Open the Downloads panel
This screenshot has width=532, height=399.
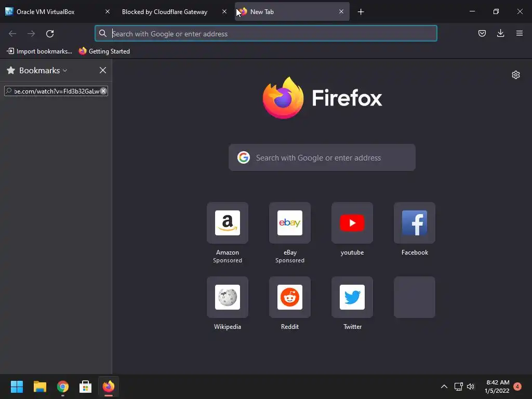[500, 33]
